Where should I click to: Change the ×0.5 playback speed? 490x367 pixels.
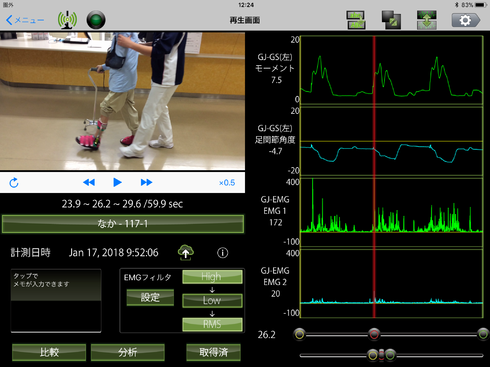pyautogui.click(x=227, y=183)
